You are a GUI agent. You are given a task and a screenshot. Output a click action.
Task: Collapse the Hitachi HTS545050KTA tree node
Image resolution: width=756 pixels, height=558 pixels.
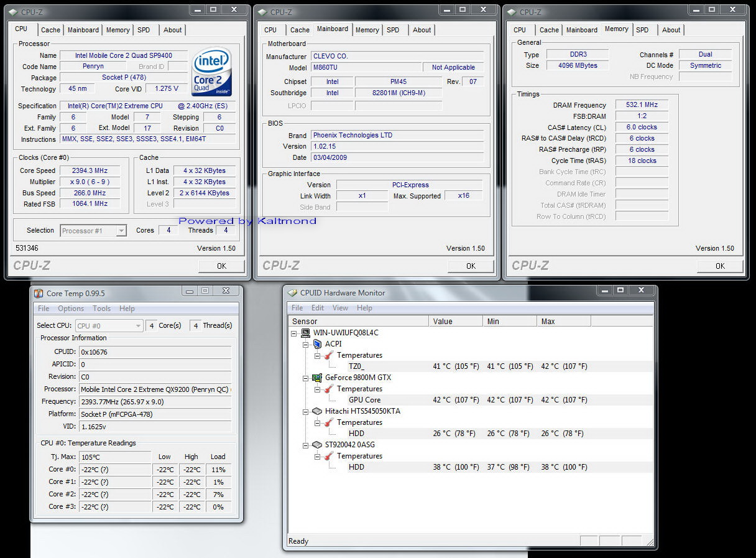coord(306,412)
